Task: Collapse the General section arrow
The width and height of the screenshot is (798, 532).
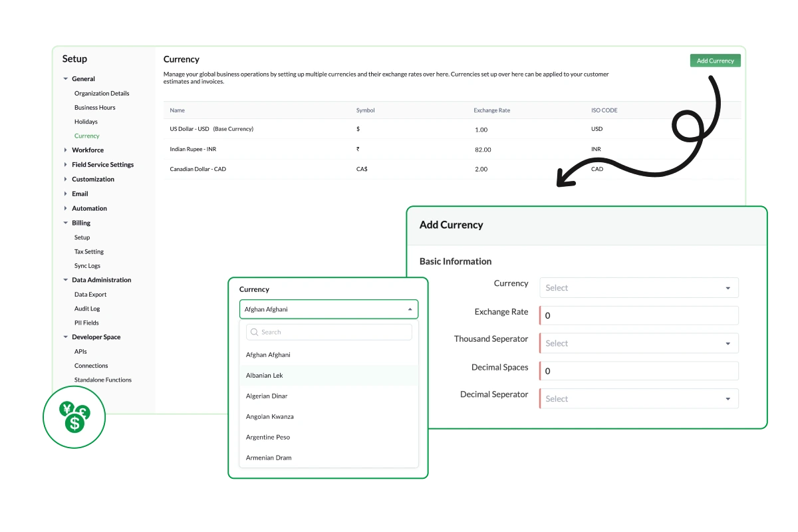Action: point(65,79)
